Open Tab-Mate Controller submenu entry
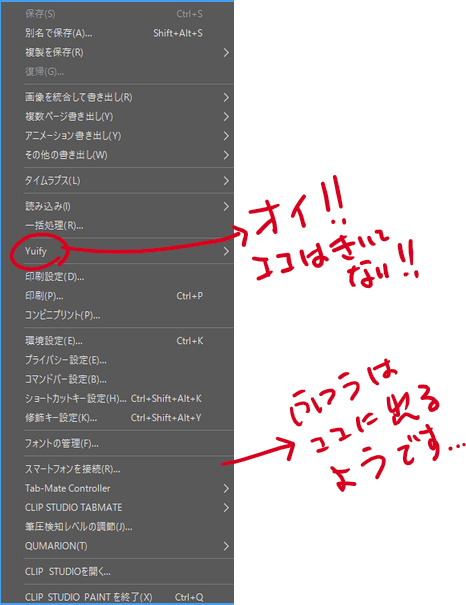Image resolution: width=466 pixels, height=605 pixels. 117,488
